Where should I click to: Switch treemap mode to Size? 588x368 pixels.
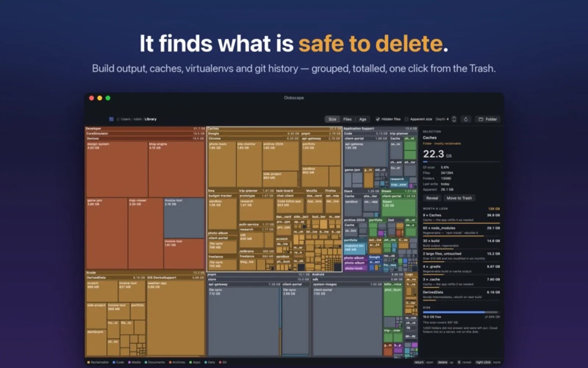click(x=332, y=119)
